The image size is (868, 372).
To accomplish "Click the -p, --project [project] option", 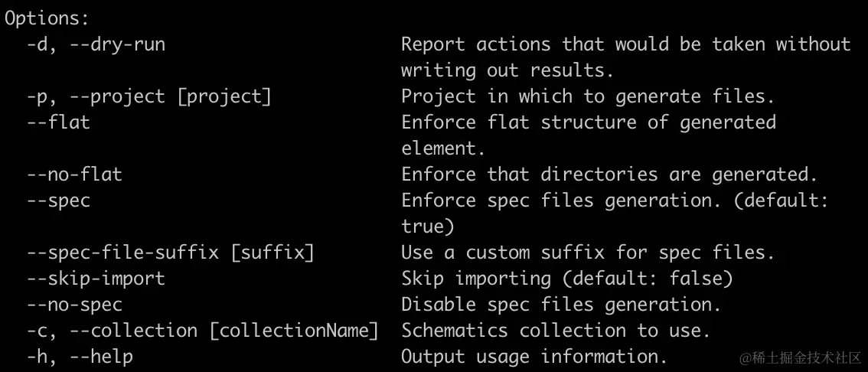I will coord(149,96).
